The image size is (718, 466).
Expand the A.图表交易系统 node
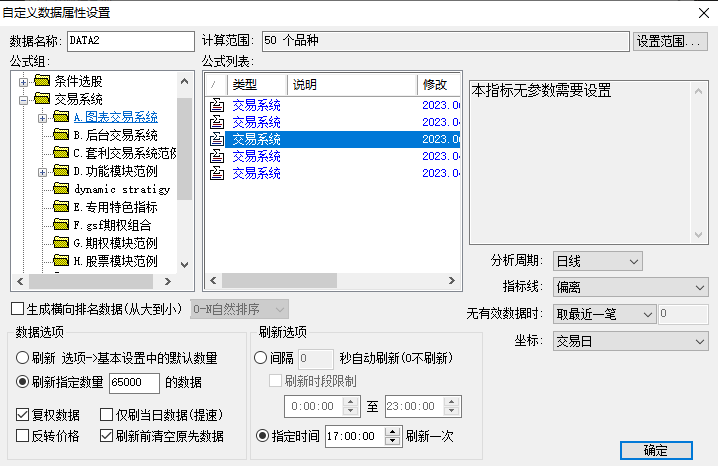point(42,118)
